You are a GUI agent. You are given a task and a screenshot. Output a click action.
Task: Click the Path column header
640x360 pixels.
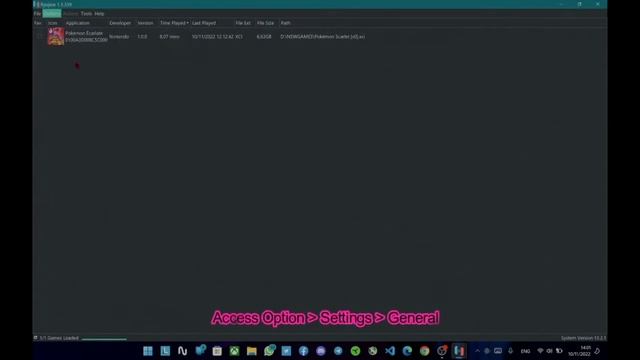285,23
